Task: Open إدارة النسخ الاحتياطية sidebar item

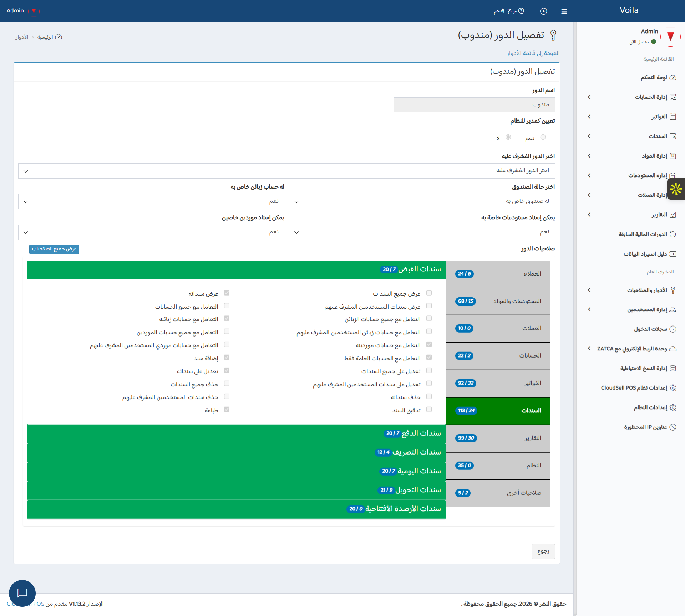Action: click(x=648, y=368)
